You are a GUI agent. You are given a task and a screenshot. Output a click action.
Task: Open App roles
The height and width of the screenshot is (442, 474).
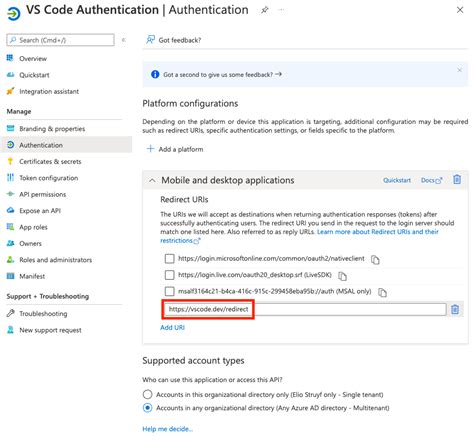tap(33, 227)
